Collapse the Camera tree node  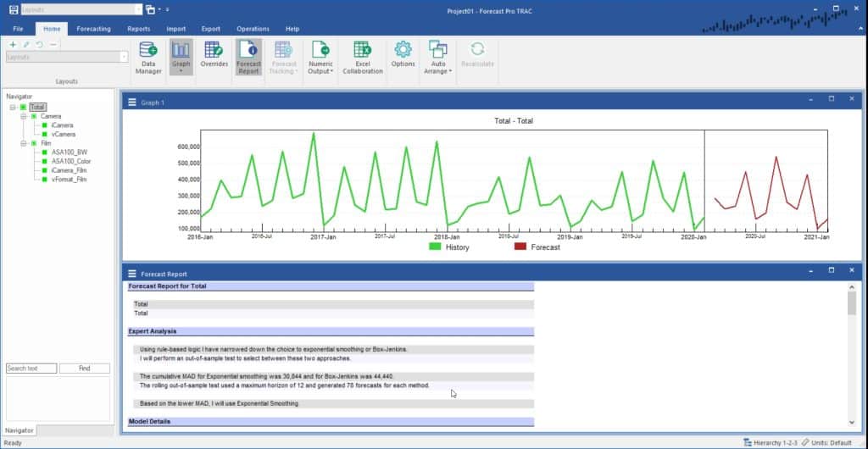(x=24, y=116)
